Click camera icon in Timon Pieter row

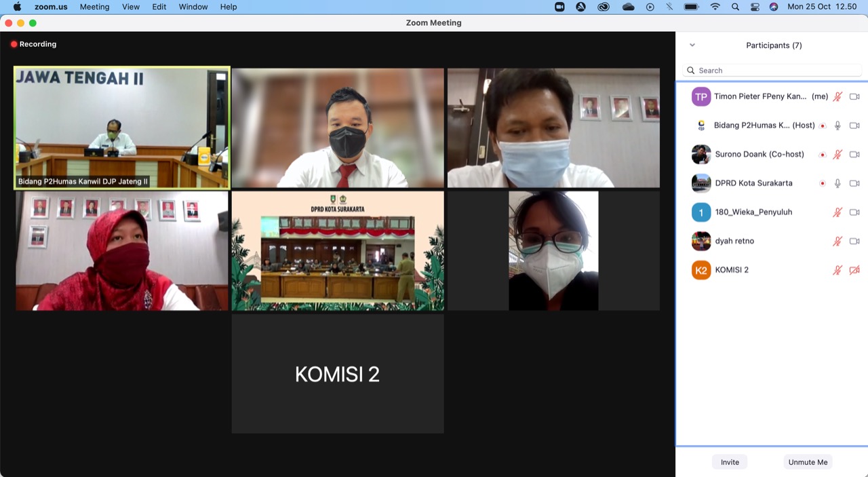pos(854,97)
